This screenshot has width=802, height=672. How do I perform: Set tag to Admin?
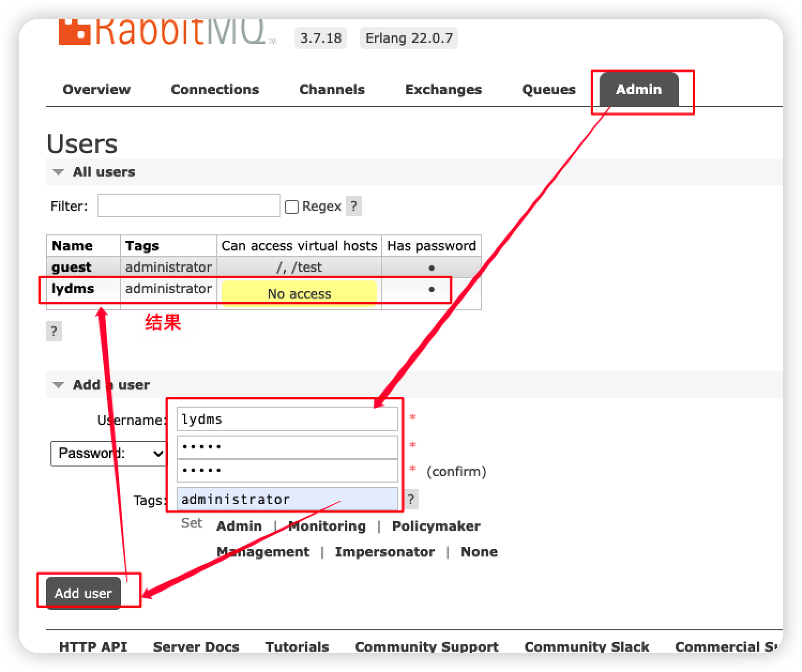click(x=239, y=526)
